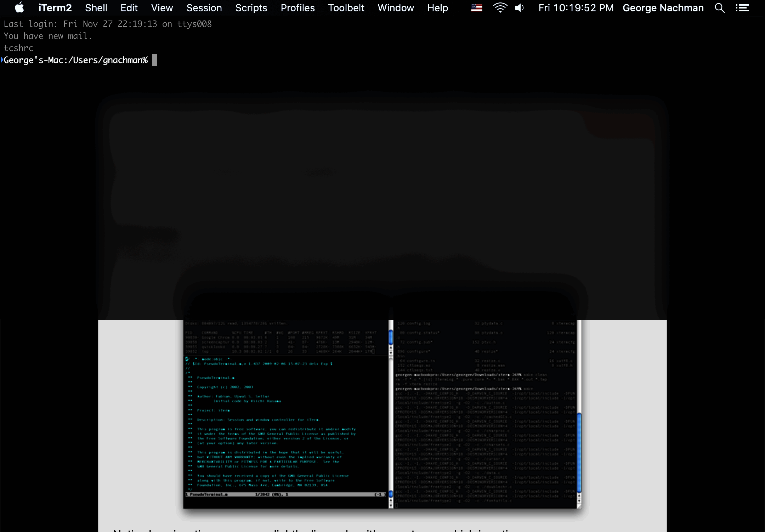
Task: Click the blue prompt mark triangle
Action: coord(2,60)
